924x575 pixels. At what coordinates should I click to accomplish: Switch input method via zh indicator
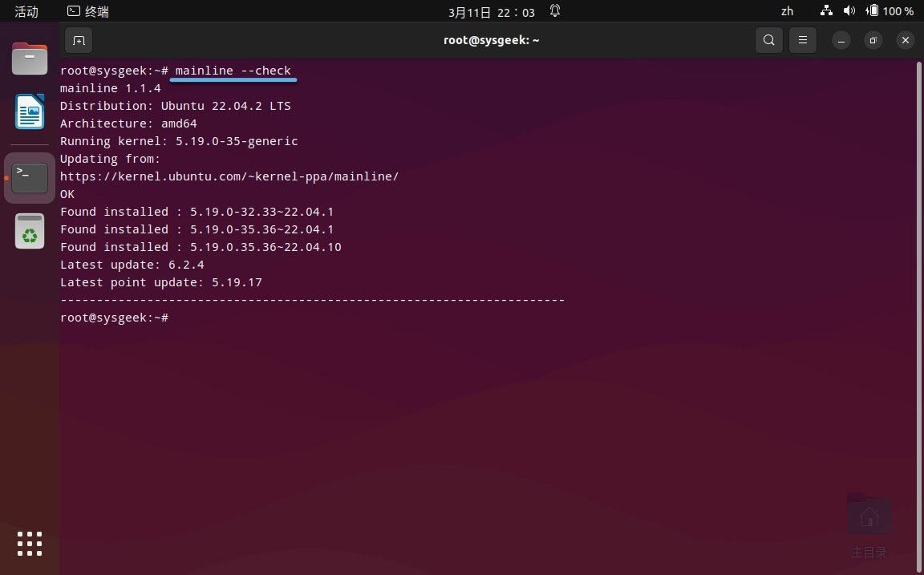(x=787, y=11)
